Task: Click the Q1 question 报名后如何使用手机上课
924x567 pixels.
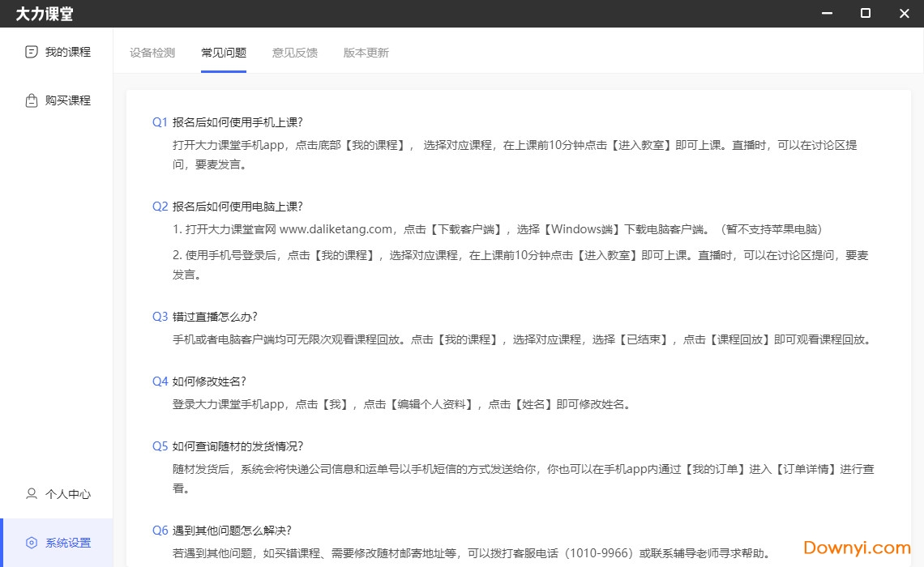Action: 237,122
